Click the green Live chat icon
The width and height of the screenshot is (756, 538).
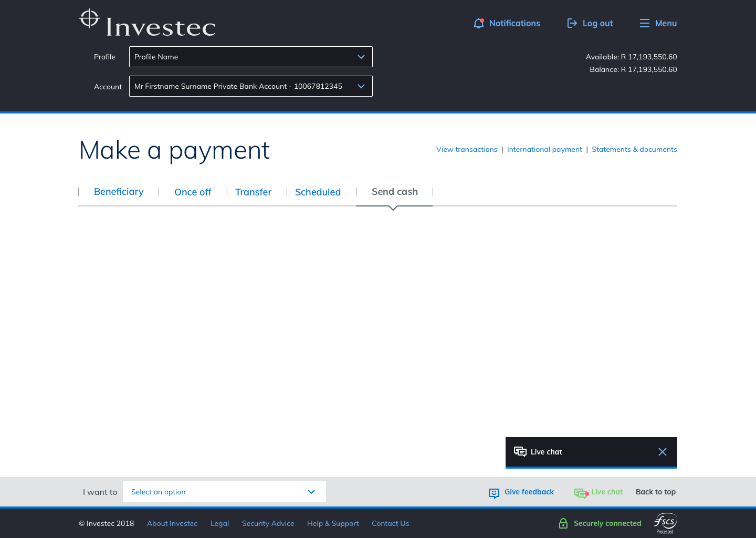pos(581,493)
